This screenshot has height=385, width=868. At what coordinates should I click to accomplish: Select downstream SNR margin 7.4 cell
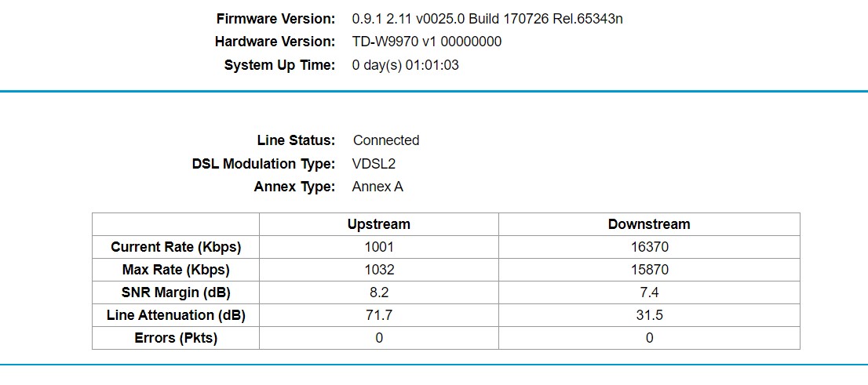(649, 292)
